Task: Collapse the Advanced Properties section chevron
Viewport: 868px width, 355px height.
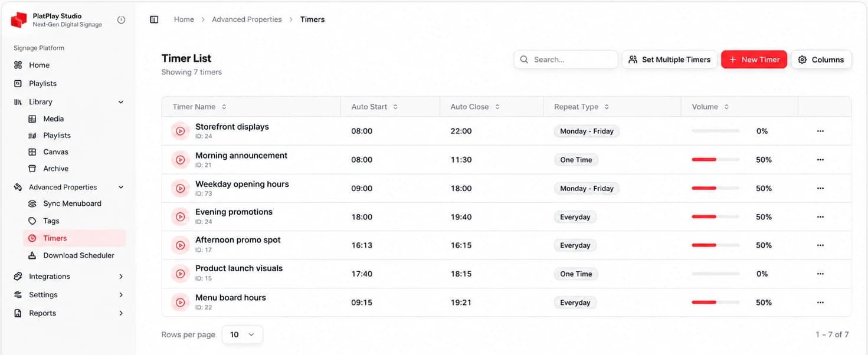Action: click(121, 187)
